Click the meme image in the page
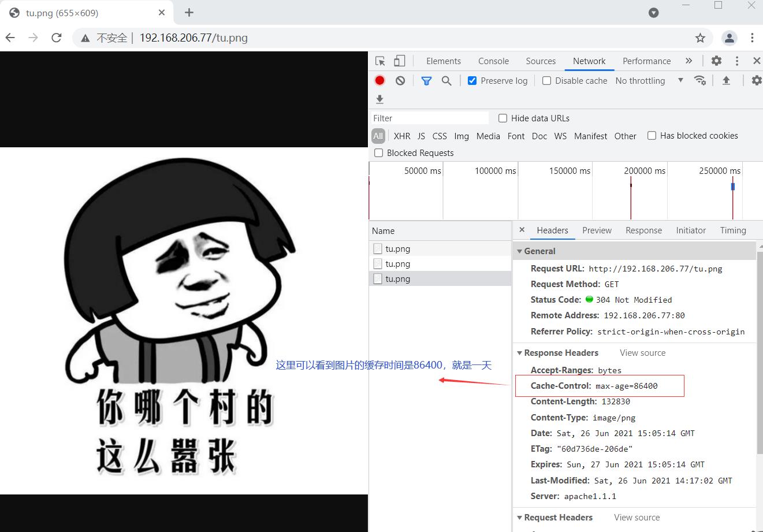 coord(184,321)
